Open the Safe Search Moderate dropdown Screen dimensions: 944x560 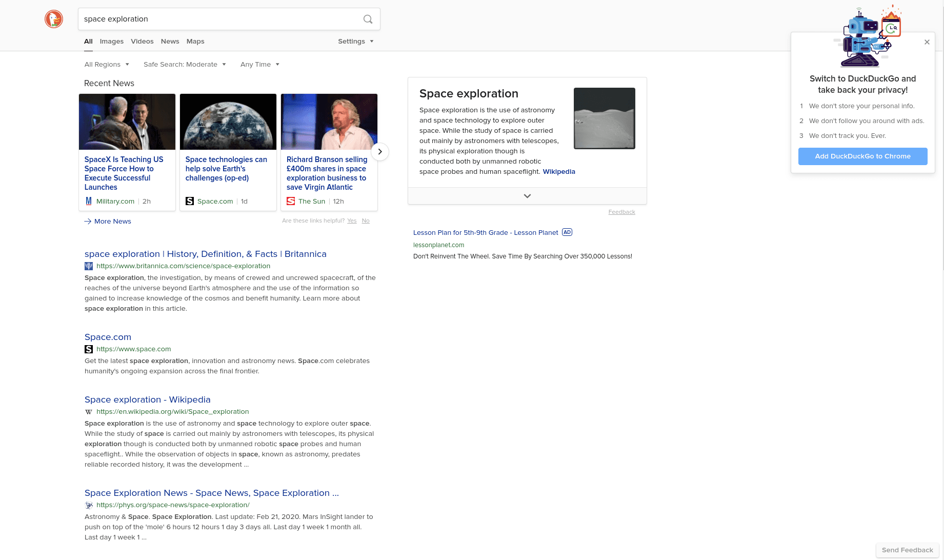click(x=185, y=65)
